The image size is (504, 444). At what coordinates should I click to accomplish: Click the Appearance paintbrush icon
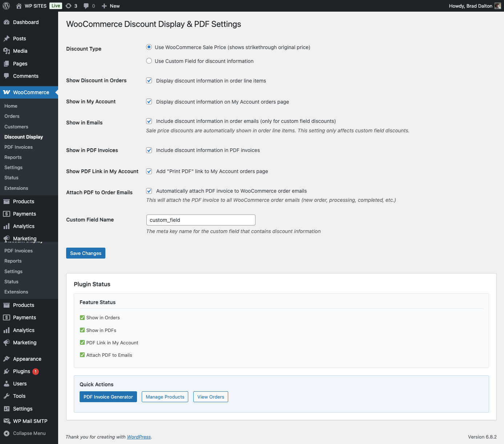pos(7,359)
